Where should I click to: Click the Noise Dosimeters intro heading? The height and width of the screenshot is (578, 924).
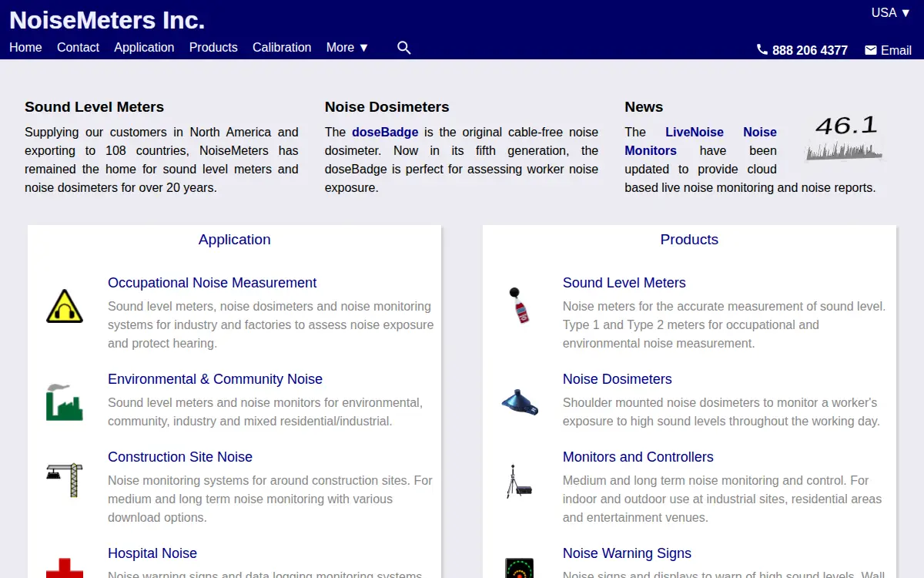[x=387, y=107]
